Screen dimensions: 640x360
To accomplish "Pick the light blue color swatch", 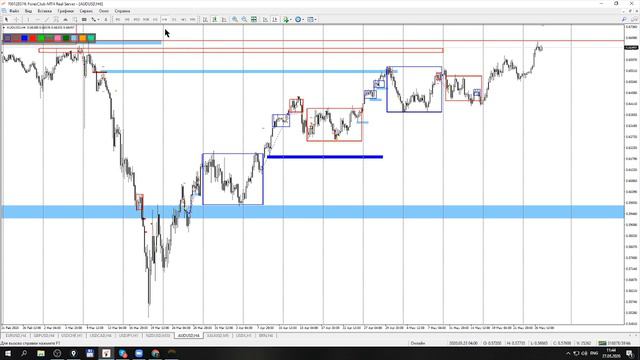I will (x=74, y=38).
